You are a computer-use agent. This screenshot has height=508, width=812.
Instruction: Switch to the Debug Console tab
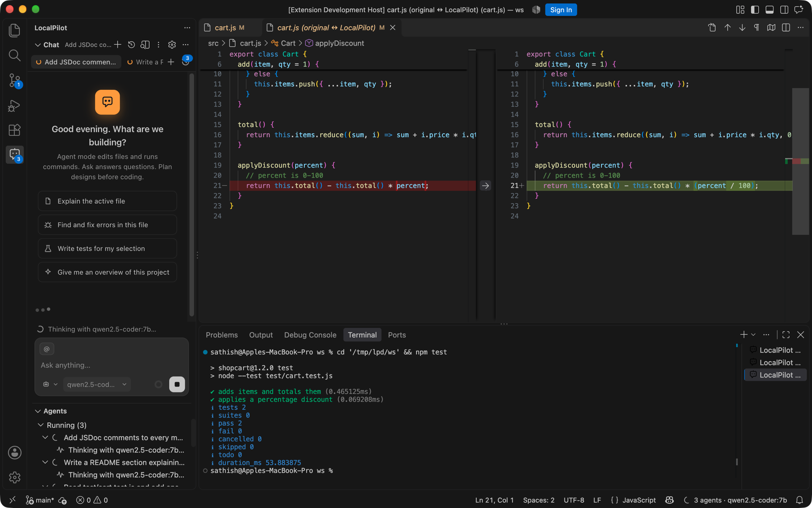click(x=310, y=335)
